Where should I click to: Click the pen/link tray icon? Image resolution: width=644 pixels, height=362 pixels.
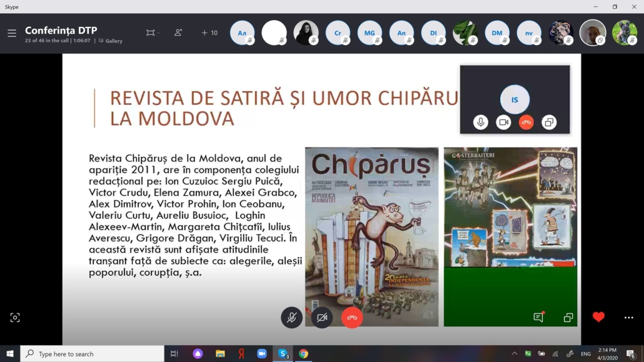(x=570, y=353)
